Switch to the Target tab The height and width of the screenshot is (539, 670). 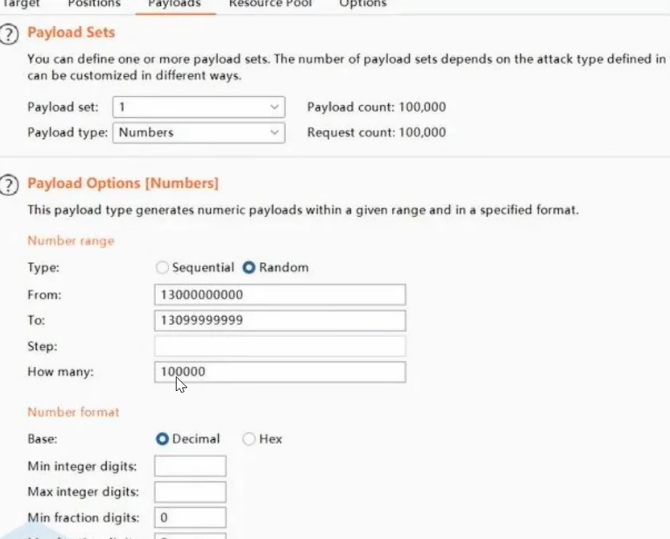pyautogui.click(x=22, y=4)
